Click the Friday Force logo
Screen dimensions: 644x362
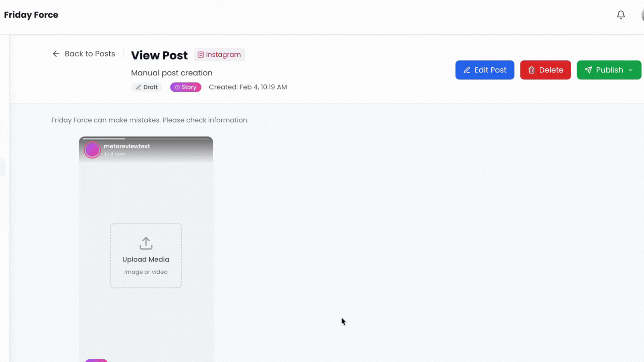tap(31, 15)
